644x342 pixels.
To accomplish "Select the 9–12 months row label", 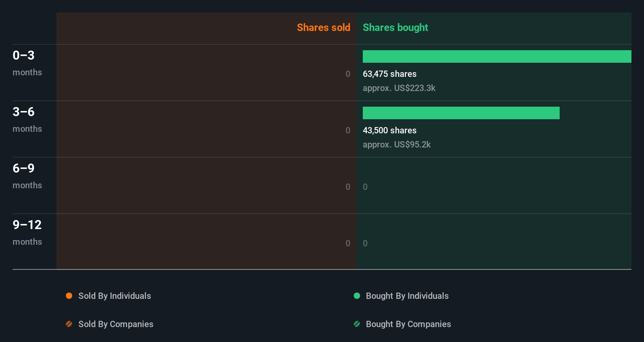I will 27,232.
